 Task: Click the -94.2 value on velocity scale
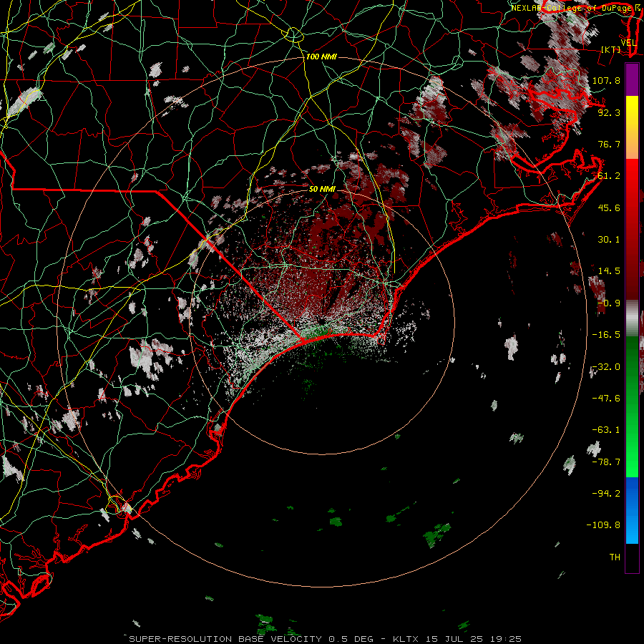(x=606, y=493)
